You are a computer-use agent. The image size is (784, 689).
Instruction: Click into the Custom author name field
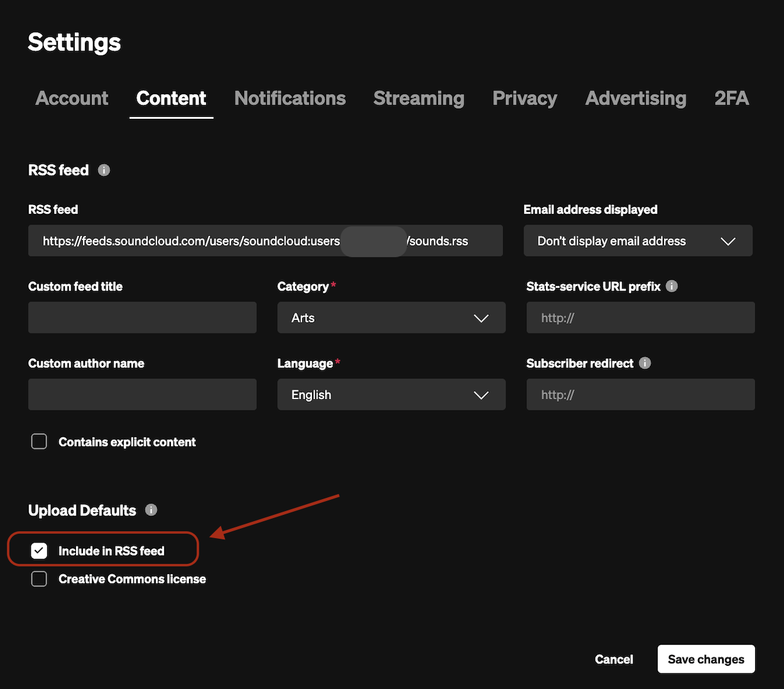coord(142,395)
